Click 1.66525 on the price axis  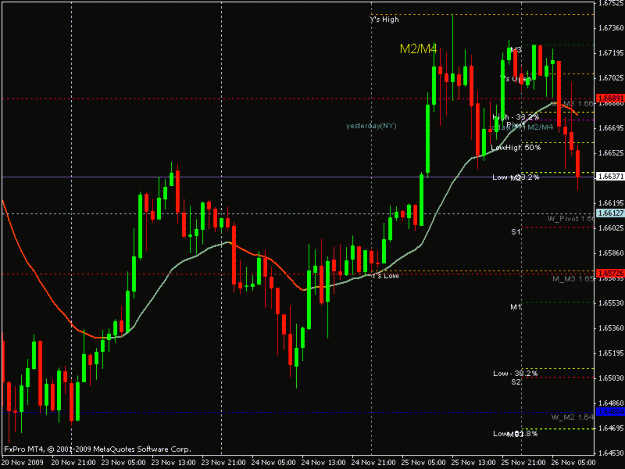pos(611,153)
